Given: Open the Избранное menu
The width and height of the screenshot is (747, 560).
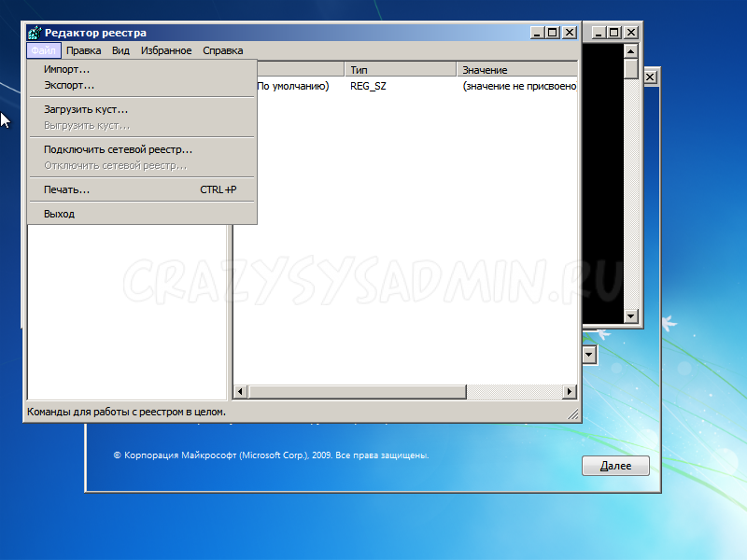Looking at the screenshot, I should point(166,50).
